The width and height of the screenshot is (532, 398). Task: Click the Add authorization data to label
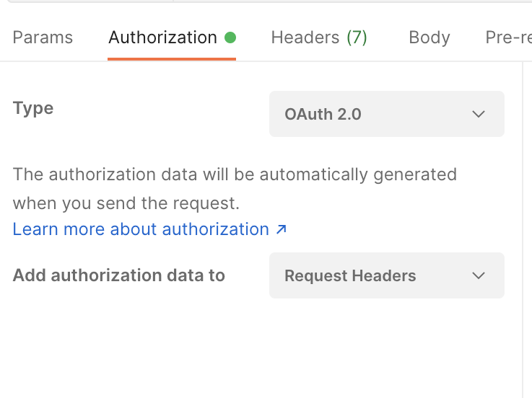[119, 275]
